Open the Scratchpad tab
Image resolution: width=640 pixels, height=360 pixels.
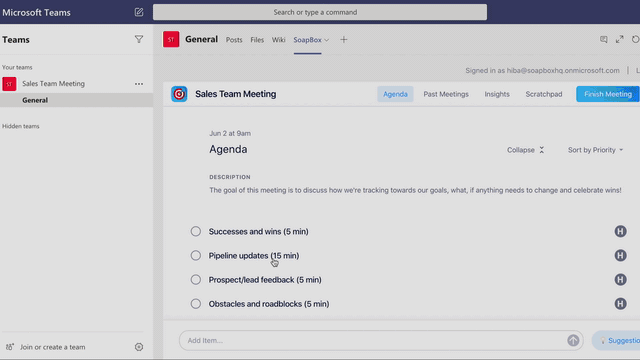(544, 94)
